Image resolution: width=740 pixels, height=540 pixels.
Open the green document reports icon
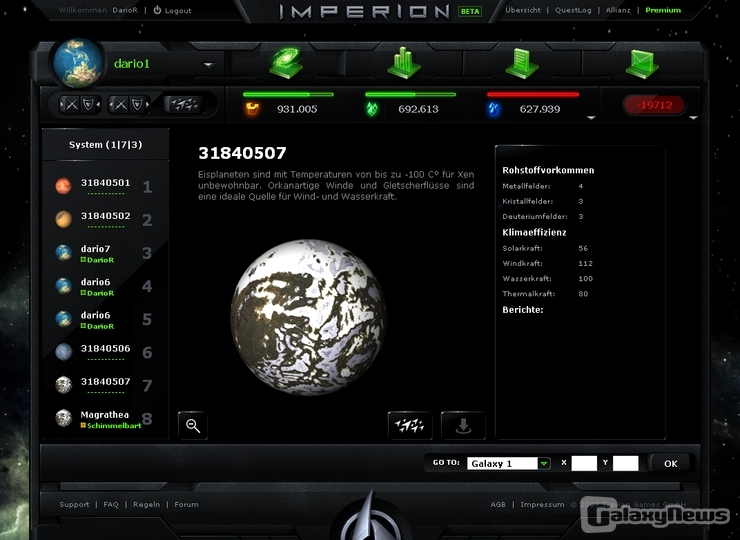[521, 62]
